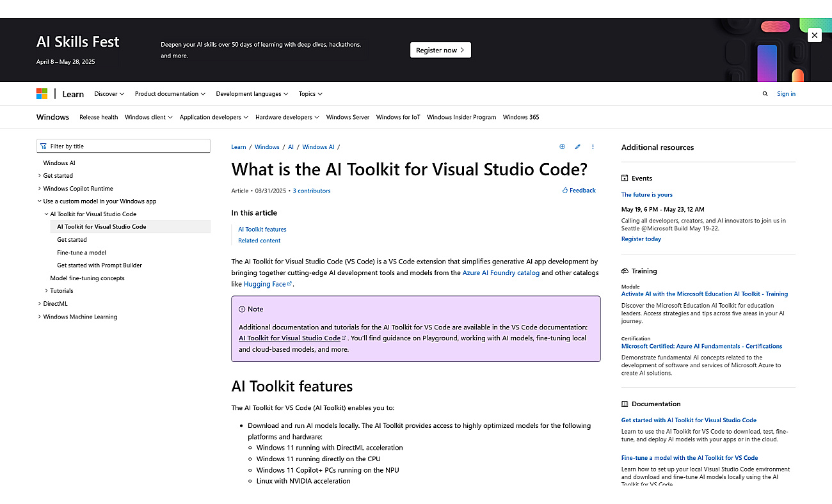Click the Events calendar icon
Viewport: 832px width, 504px height.
click(x=625, y=178)
